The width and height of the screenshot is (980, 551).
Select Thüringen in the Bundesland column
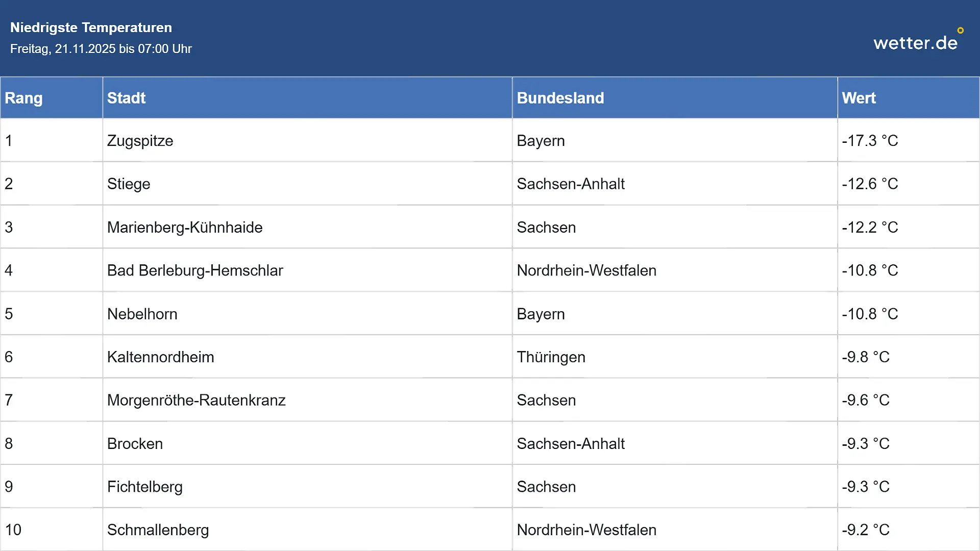click(x=551, y=357)
